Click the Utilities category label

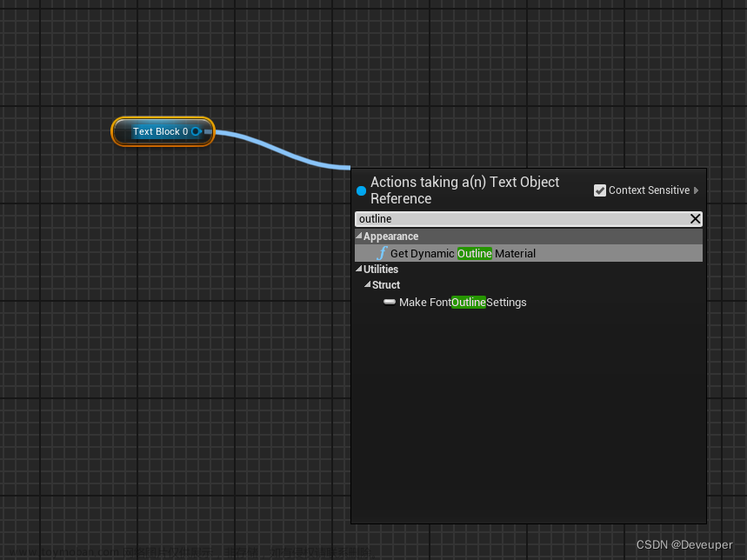[x=381, y=269]
